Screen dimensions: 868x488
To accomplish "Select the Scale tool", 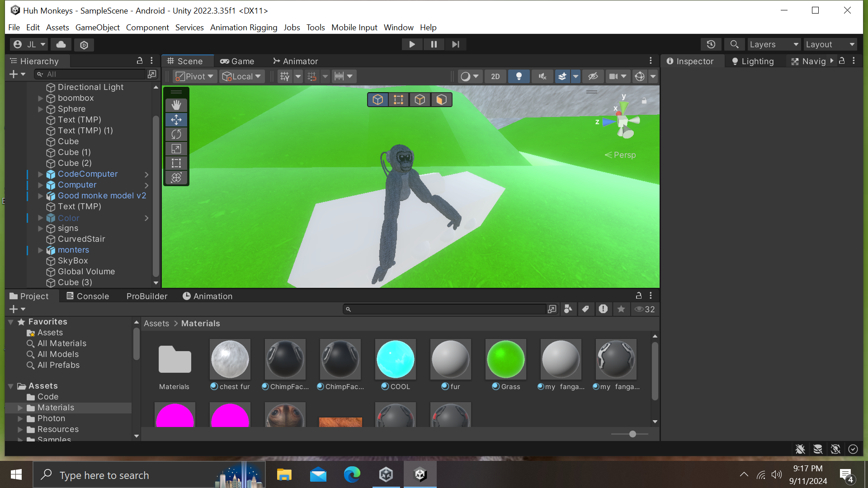I will click(176, 149).
